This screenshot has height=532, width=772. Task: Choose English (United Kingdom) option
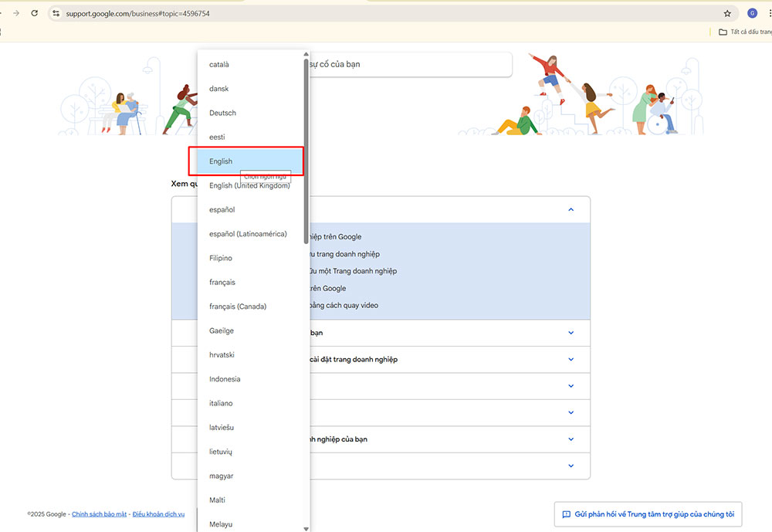pyautogui.click(x=251, y=186)
